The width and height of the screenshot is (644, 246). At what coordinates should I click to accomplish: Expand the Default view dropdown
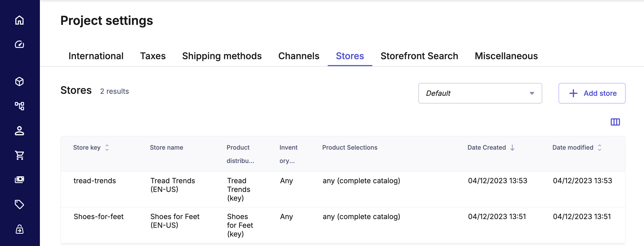coord(480,93)
